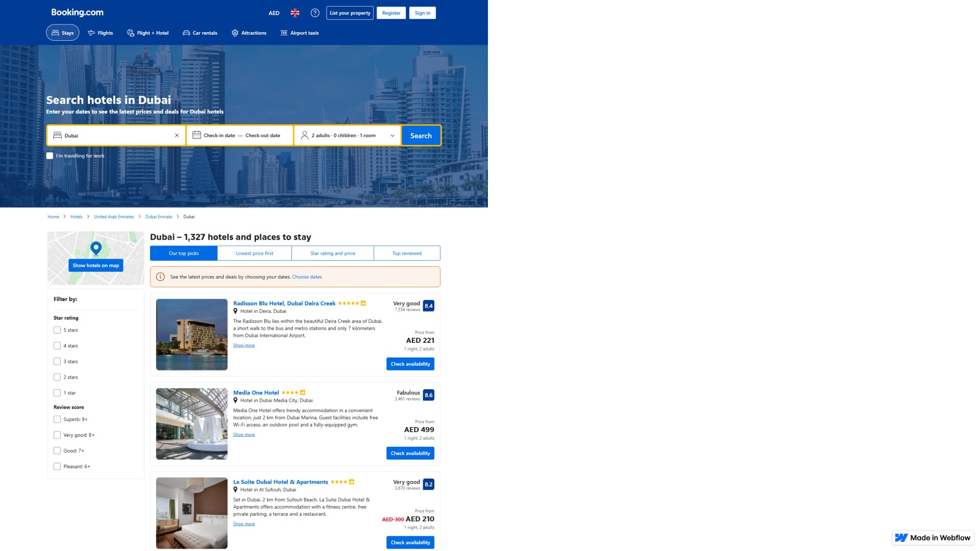The height and width of the screenshot is (551, 980).
Task: Click United Arab Emirates breadcrumb
Action: pos(114,217)
